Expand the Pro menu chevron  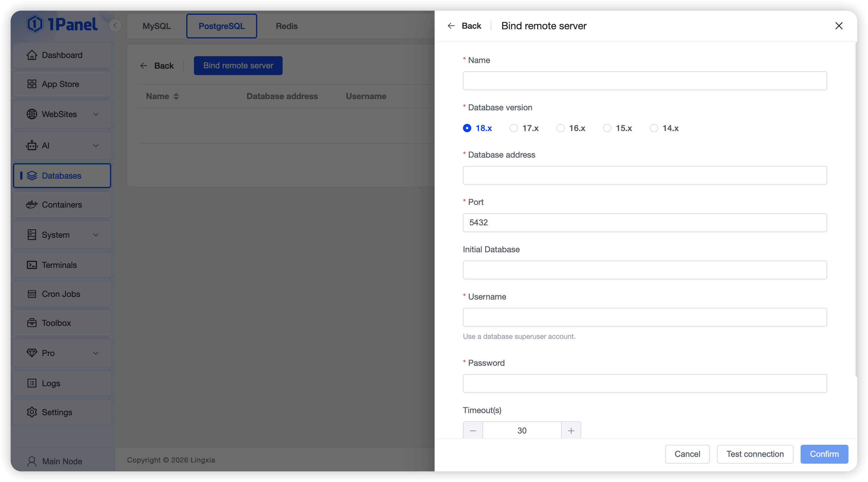coord(96,353)
